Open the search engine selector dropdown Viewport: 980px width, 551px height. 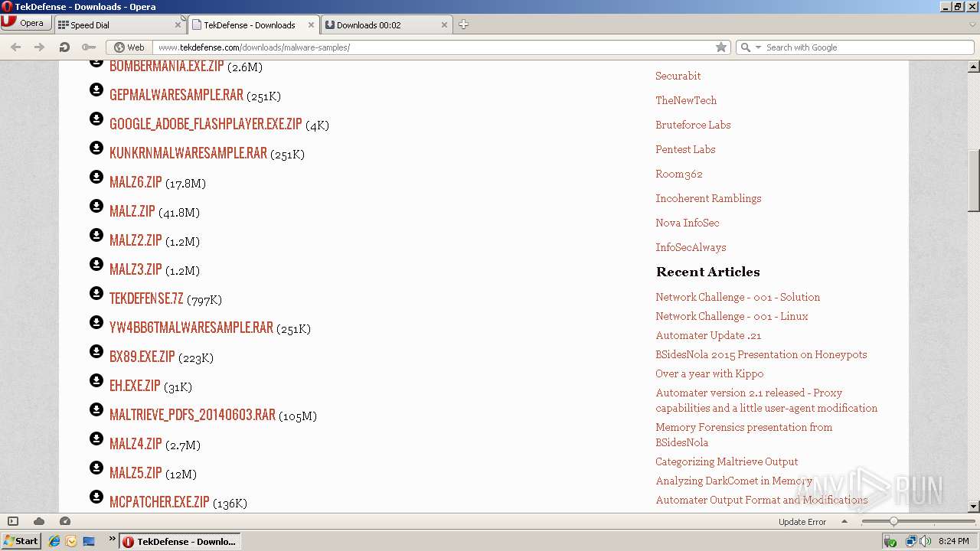coord(750,47)
